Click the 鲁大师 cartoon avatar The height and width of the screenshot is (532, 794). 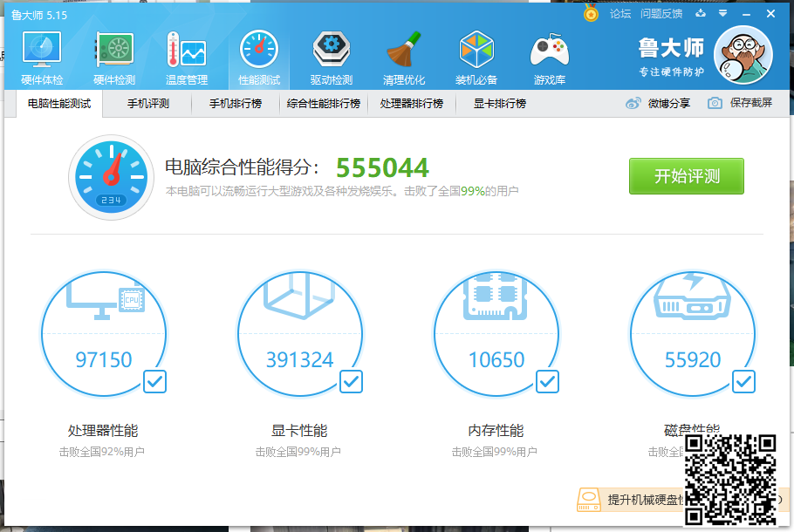[x=743, y=54]
